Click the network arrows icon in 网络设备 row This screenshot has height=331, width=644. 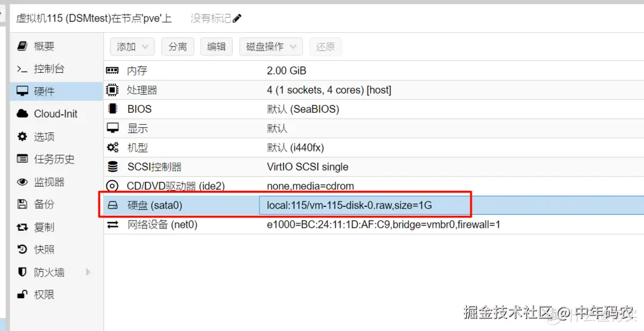(112, 225)
